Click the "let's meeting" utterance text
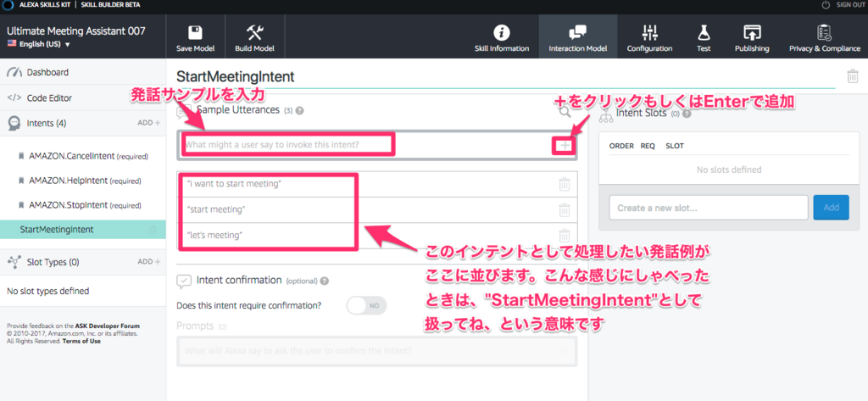 214,235
